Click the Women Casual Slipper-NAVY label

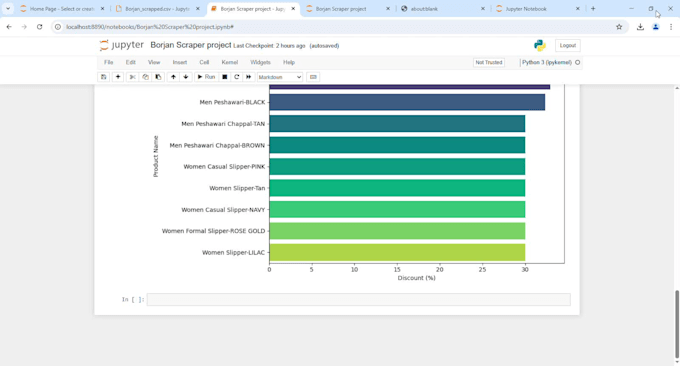pyautogui.click(x=223, y=210)
